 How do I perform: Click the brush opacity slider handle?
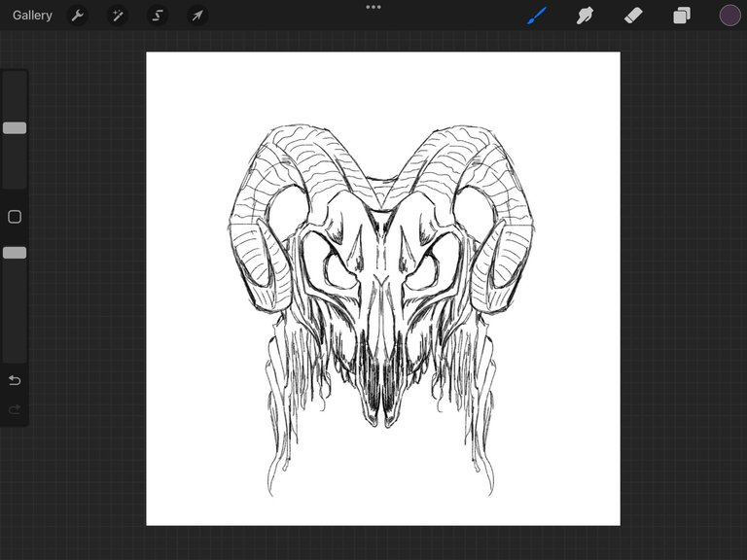coord(15,253)
